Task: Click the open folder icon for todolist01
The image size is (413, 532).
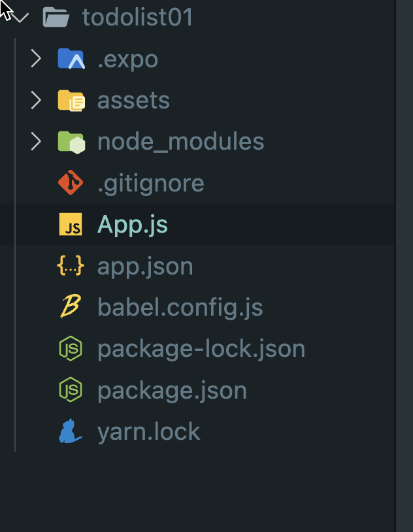Action: [x=56, y=17]
